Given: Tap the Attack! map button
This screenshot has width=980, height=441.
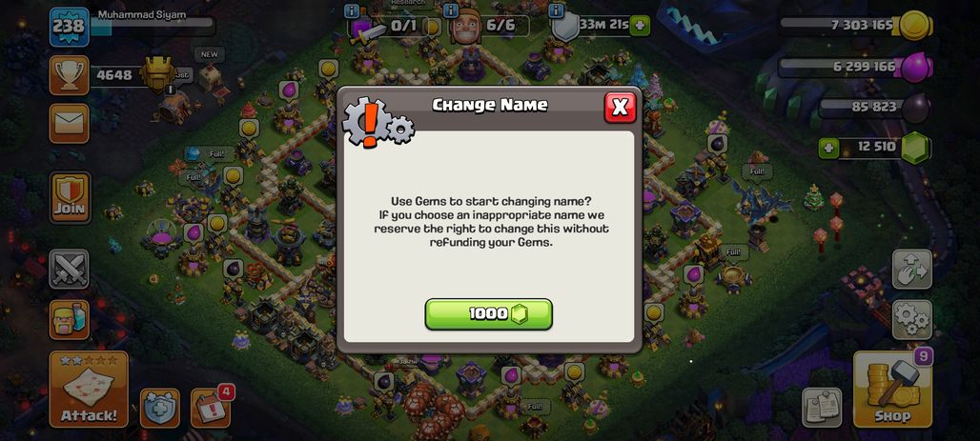Looking at the screenshot, I should point(89,390).
